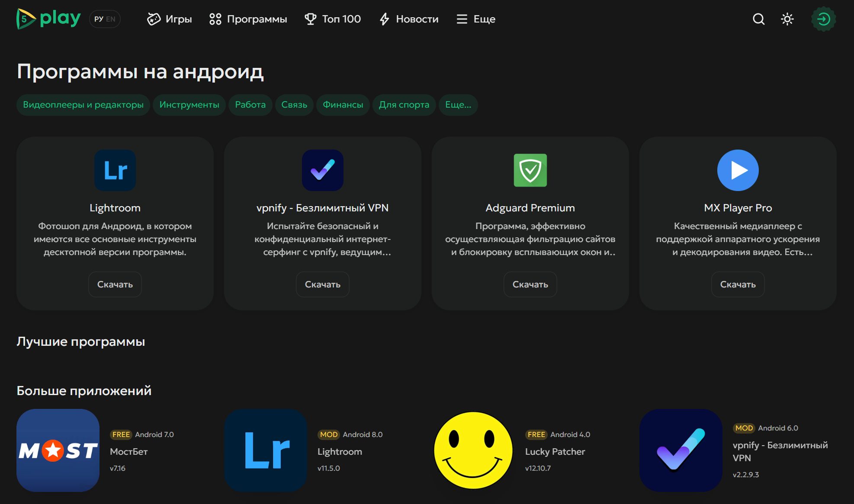This screenshot has height=504, width=854.
Task: Click the Лучшие программы heading
Action: tap(81, 341)
